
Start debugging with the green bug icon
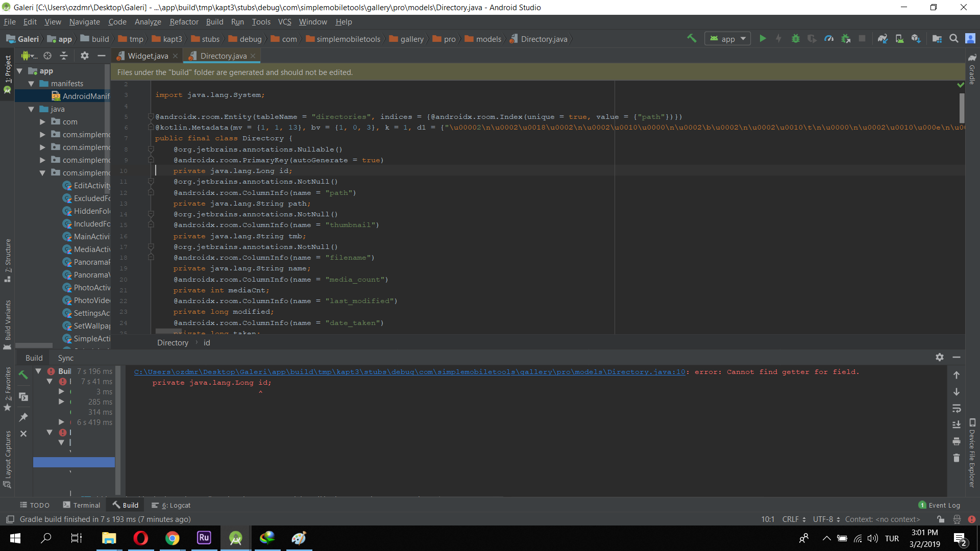[x=795, y=39]
